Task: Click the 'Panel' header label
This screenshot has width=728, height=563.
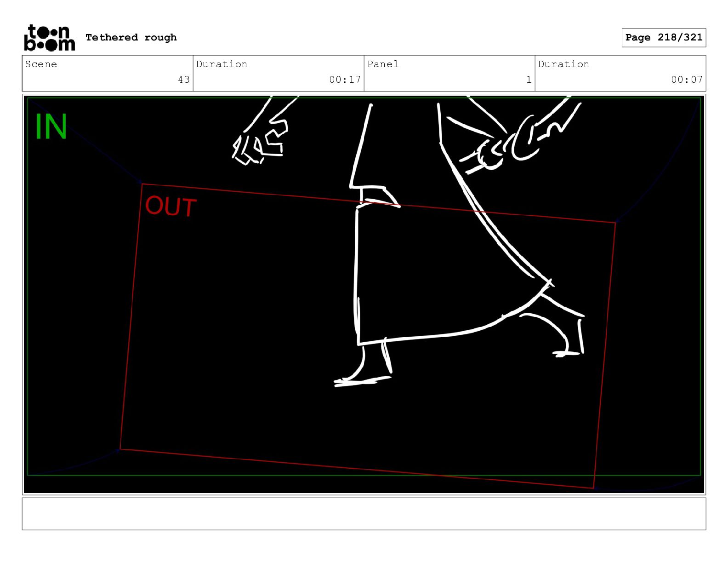Action: coord(383,64)
